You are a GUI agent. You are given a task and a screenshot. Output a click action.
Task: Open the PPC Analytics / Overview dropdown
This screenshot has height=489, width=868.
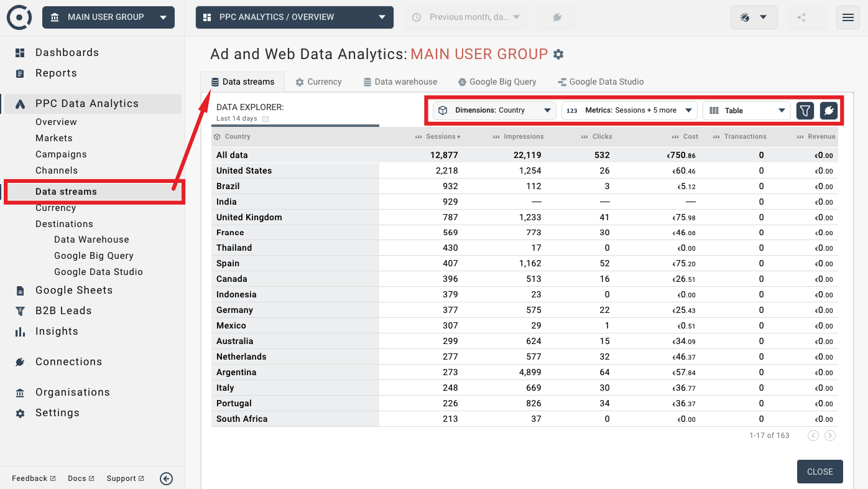(294, 17)
